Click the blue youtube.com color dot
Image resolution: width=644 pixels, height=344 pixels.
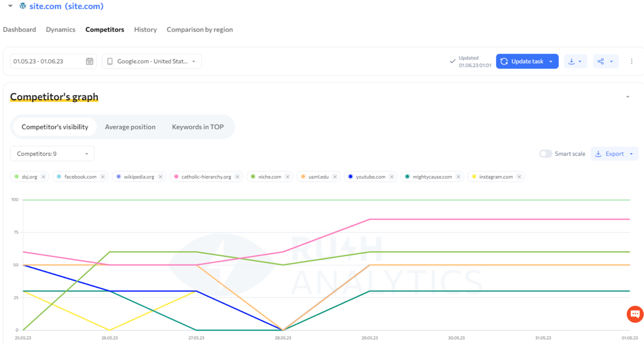coord(350,176)
